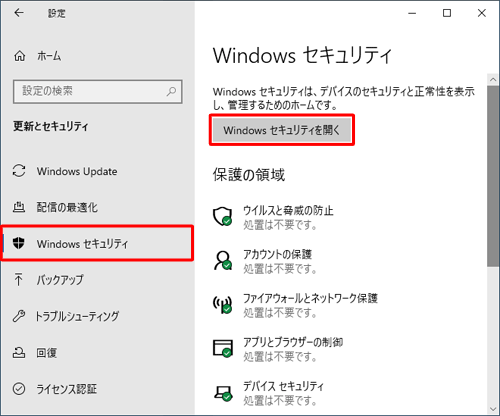
Task: Click the デバイス セキュリティ laptop icon
Action: pyautogui.click(x=223, y=393)
